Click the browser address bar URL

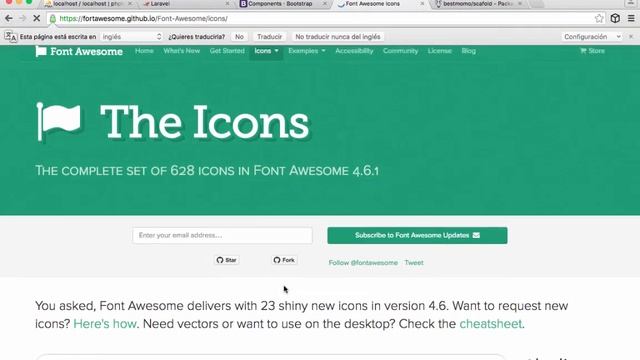(x=144, y=19)
